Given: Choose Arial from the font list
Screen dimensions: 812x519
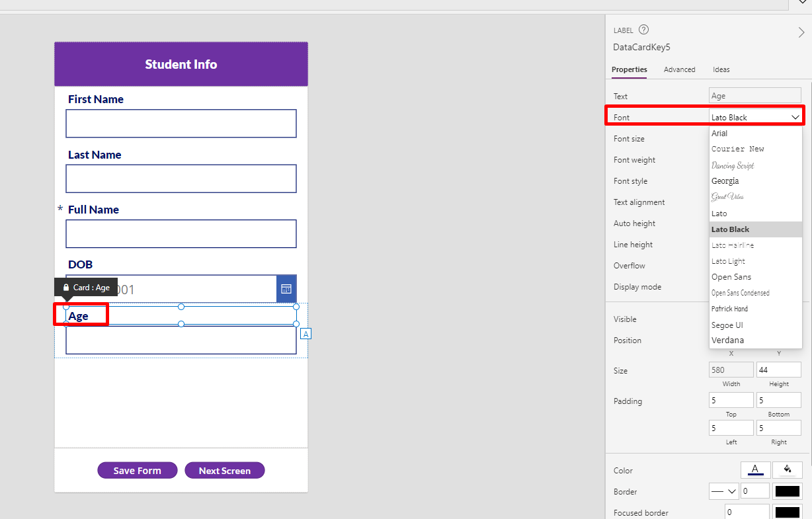Looking at the screenshot, I should pyautogui.click(x=755, y=134).
